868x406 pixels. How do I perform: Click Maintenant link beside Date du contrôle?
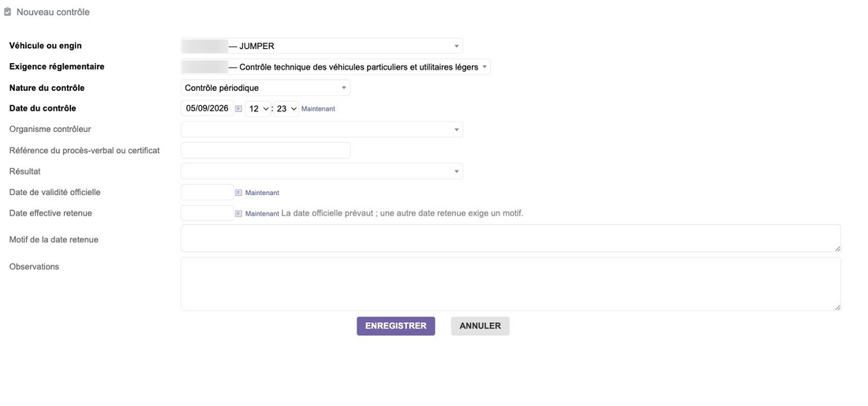click(x=318, y=109)
